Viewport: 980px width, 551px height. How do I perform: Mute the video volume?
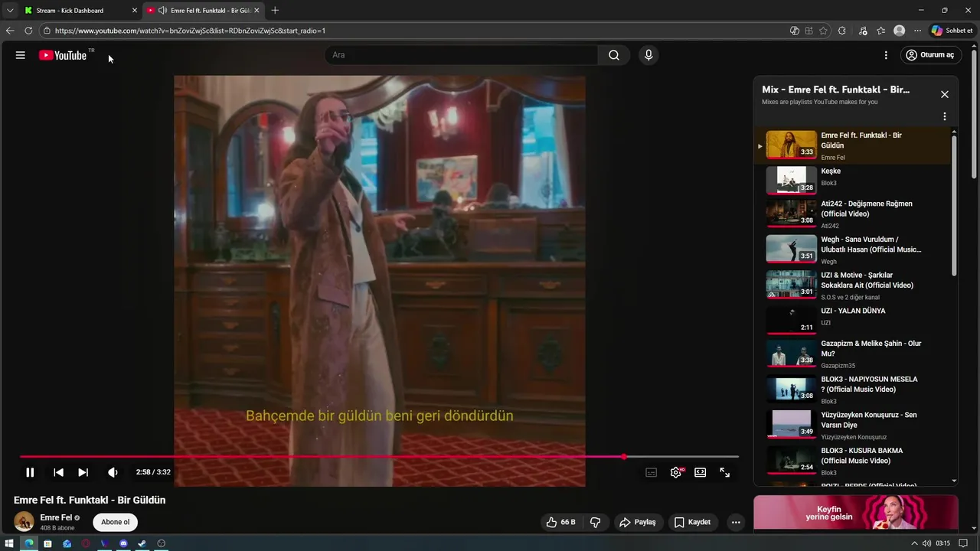pyautogui.click(x=113, y=472)
